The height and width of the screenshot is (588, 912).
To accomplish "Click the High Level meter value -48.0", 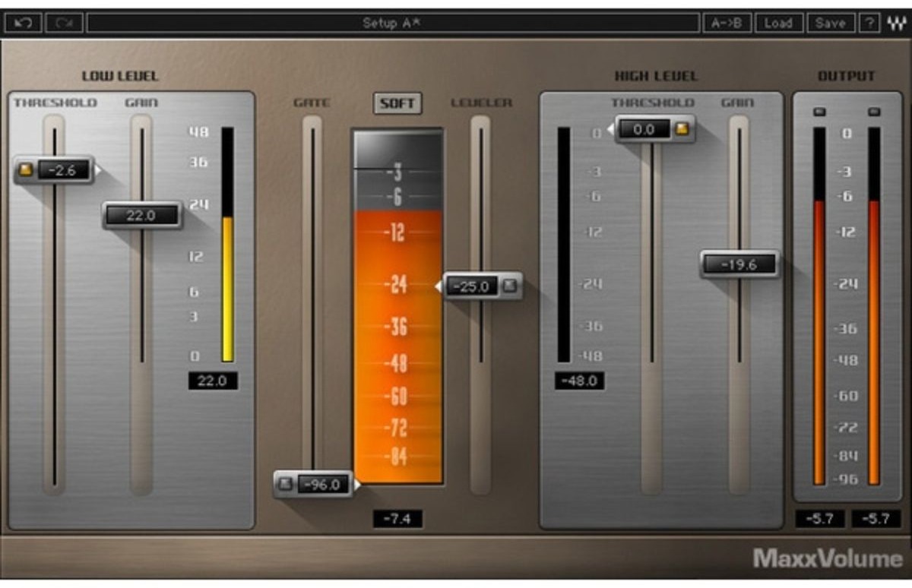I will click(580, 381).
